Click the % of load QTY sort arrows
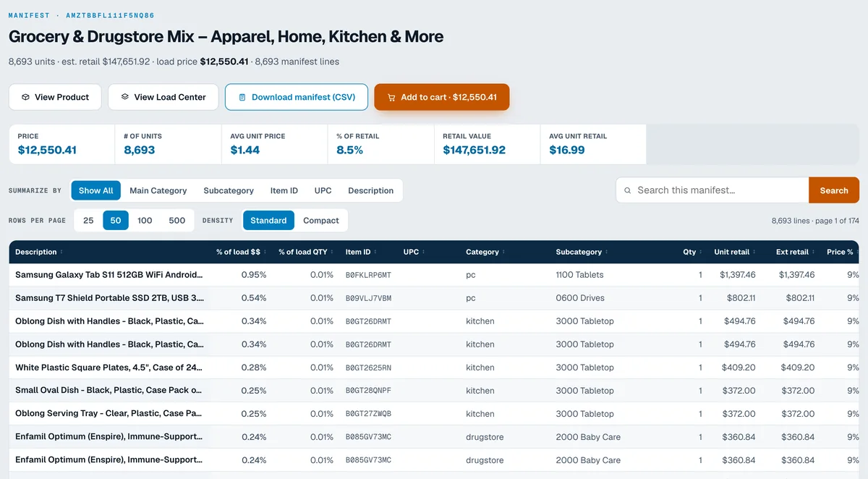 tap(332, 253)
